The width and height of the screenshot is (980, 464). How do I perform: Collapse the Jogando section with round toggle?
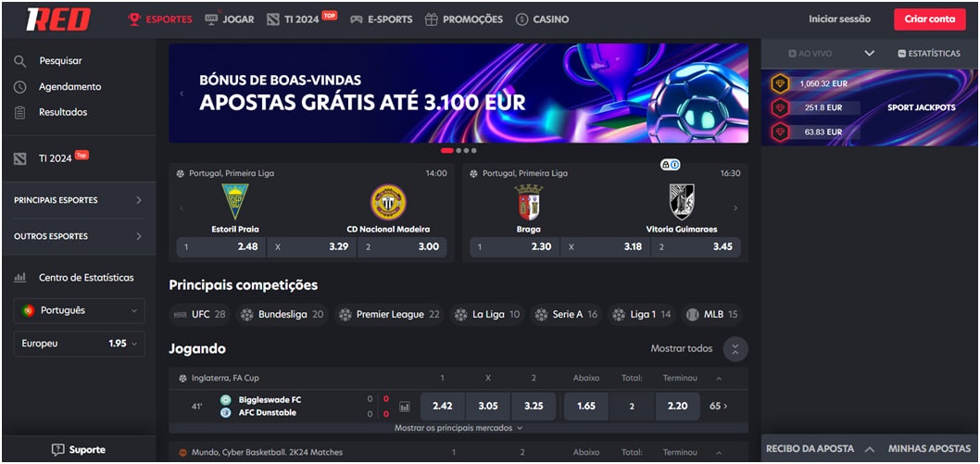735,349
